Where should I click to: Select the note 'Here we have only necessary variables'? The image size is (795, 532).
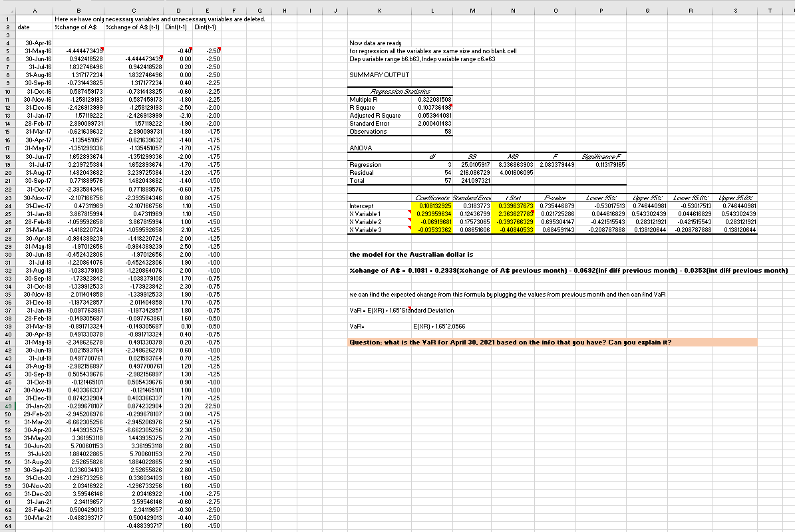[x=160, y=19]
